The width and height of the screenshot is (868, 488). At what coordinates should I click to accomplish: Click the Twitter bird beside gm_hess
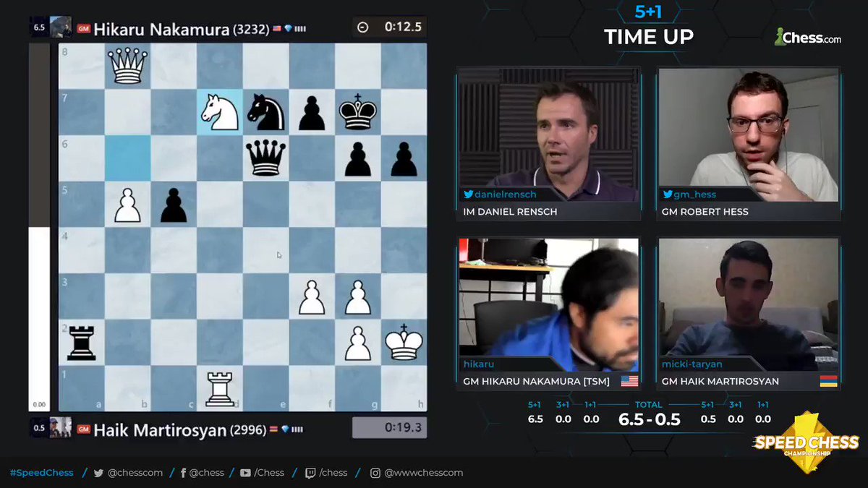pyautogui.click(x=668, y=194)
